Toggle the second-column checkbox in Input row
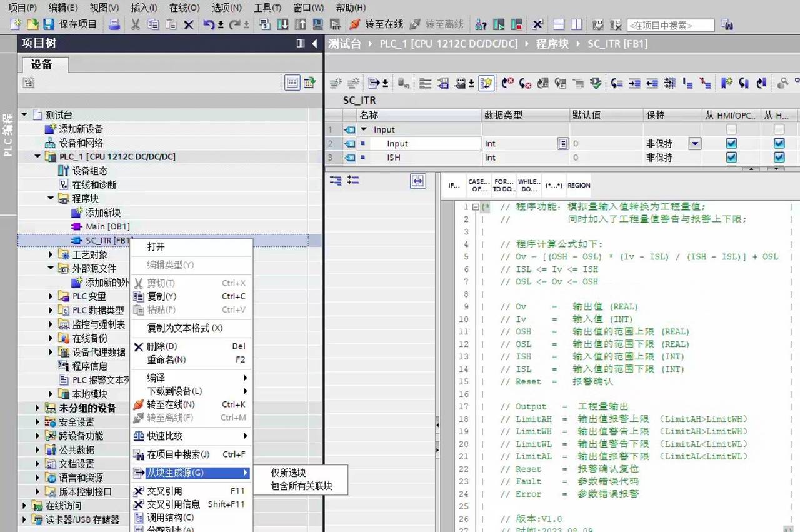 point(779,144)
